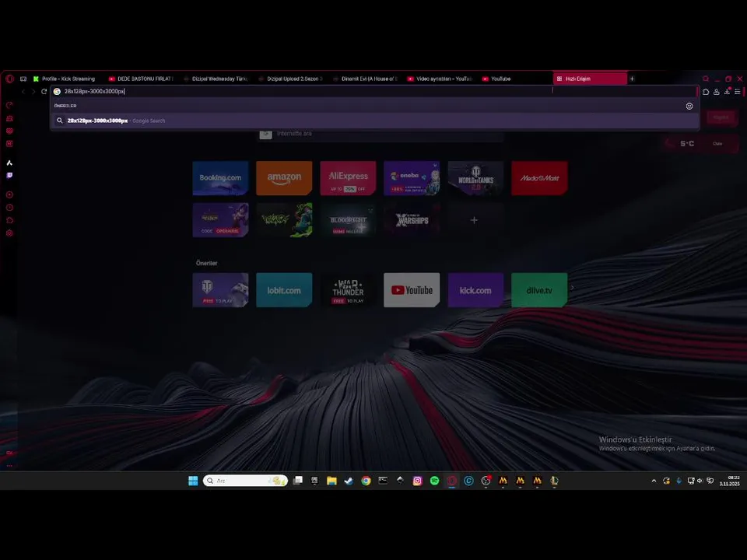
Task: Switch to Dizipal Upload 2.Sezon tab
Action: (x=291, y=79)
